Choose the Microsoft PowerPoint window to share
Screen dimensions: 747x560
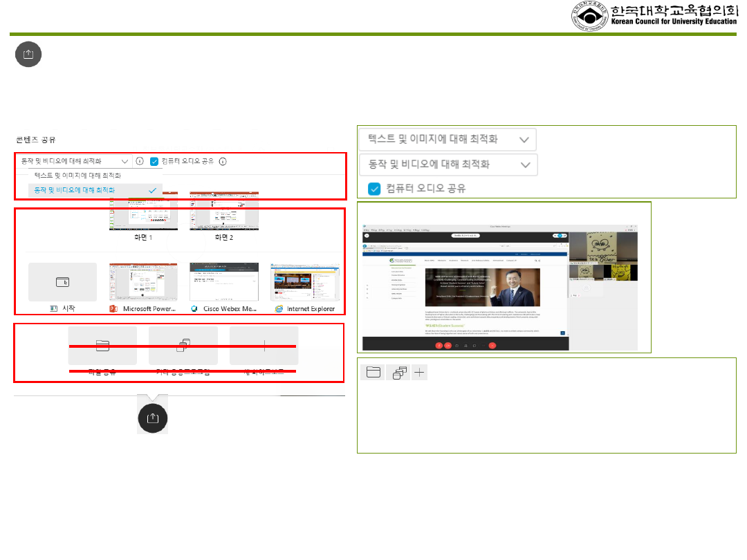143,282
